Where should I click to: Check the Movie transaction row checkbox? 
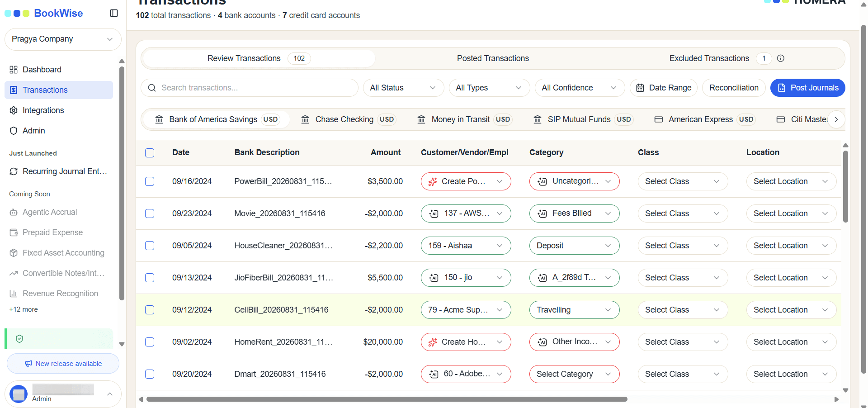(x=150, y=213)
